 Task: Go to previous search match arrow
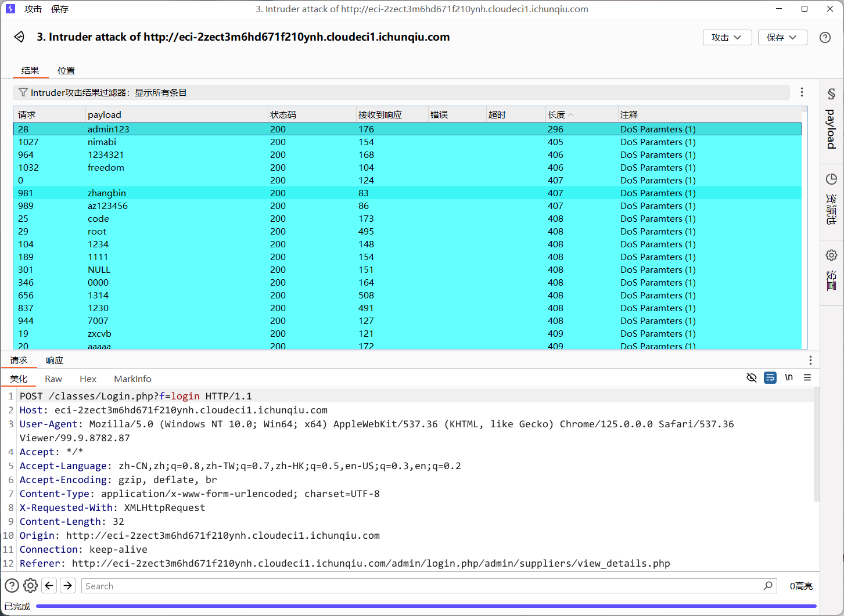click(x=49, y=585)
